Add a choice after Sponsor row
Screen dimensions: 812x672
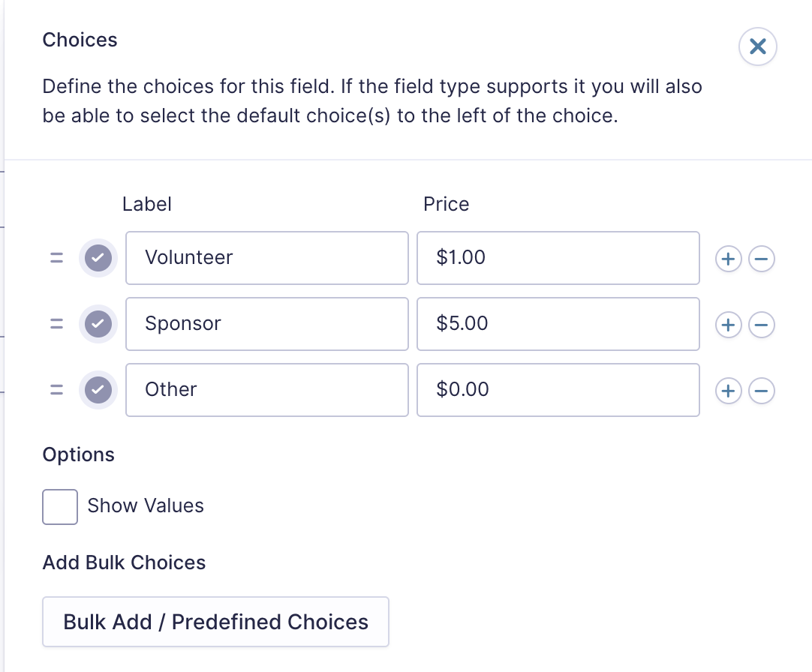click(x=728, y=325)
